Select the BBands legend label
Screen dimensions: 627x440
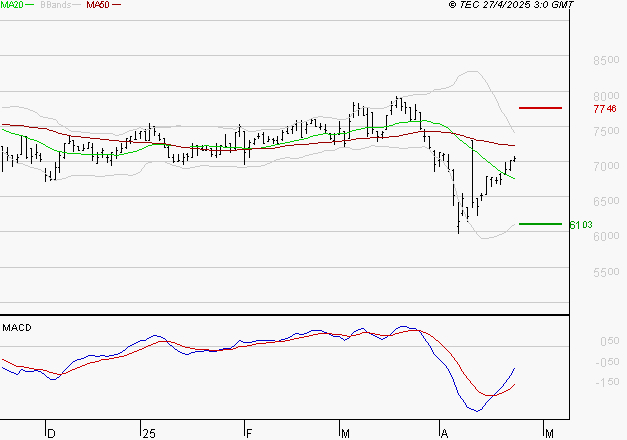click(x=55, y=6)
